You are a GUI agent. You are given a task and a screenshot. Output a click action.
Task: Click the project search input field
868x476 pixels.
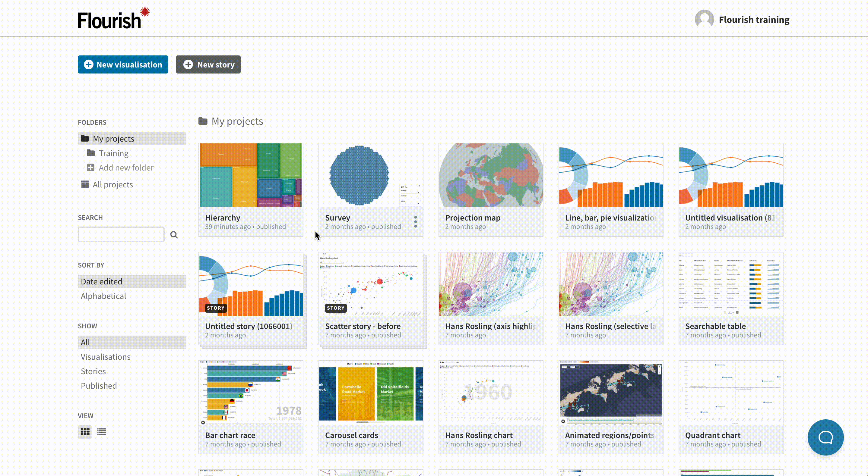(x=121, y=234)
